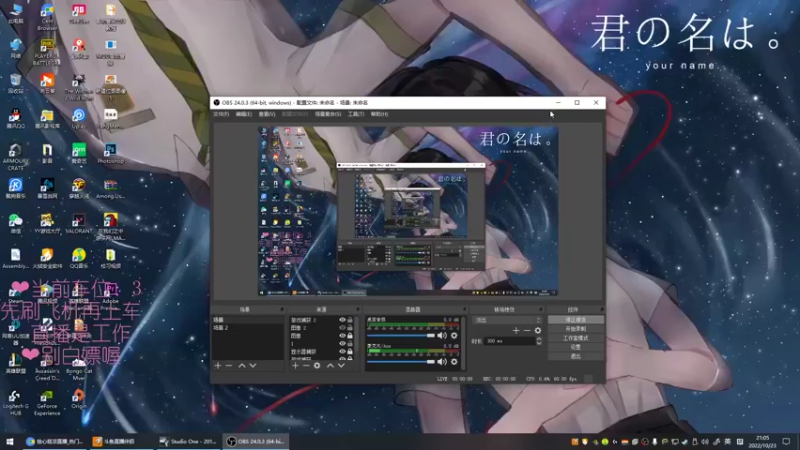Image resolution: width=800 pixels, height=450 pixels.
Task: Open the 工具(T) menu in OBS
Action: coord(356,114)
